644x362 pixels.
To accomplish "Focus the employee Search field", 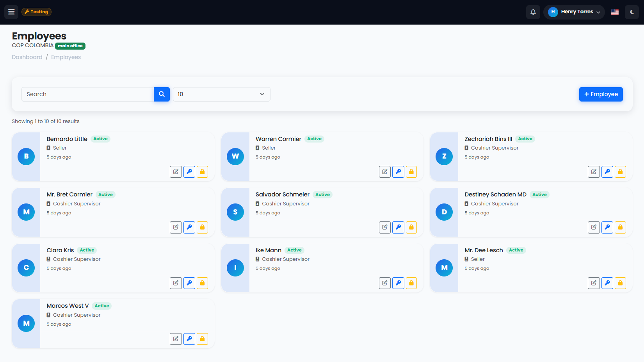I will (x=88, y=94).
